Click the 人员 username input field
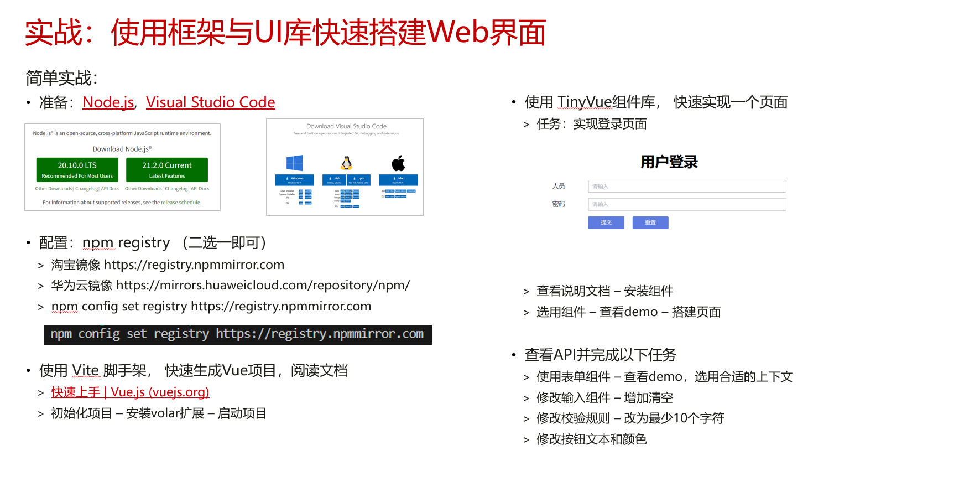The image size is (980, 502). 686,186
